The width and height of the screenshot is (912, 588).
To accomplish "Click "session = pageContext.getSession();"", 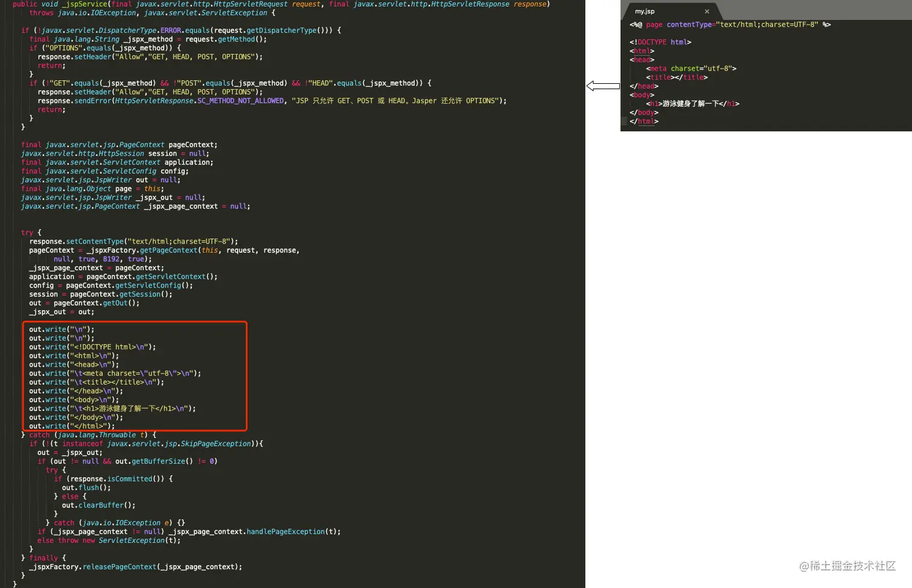I will (x=101, y=294).
